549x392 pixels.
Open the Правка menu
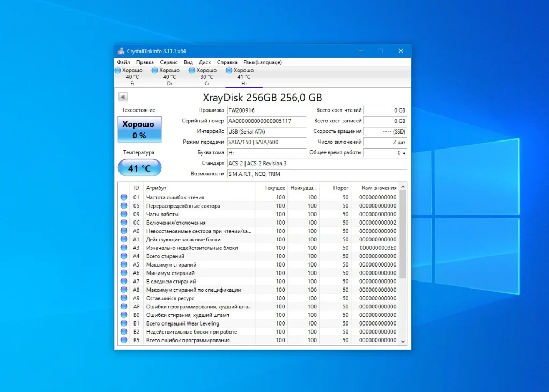[145, 62]
